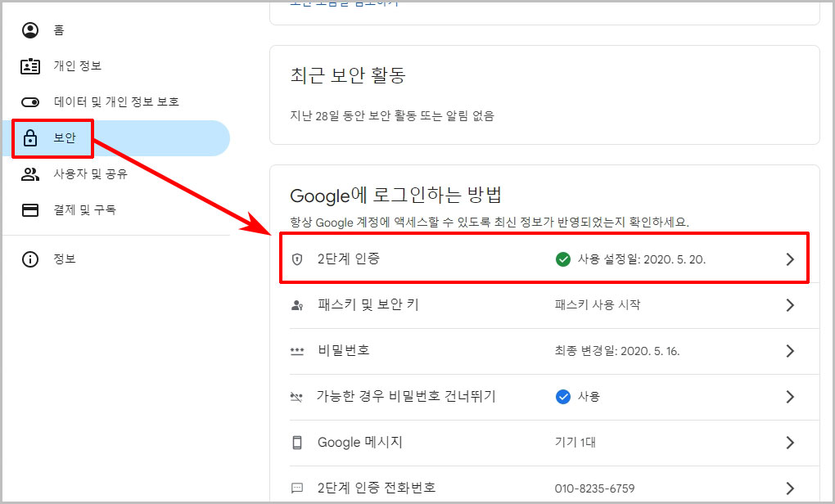Open the 패스키 및 보안 키 chevron
The height and width of the screenshot is (504, 835).
(789, 304)
